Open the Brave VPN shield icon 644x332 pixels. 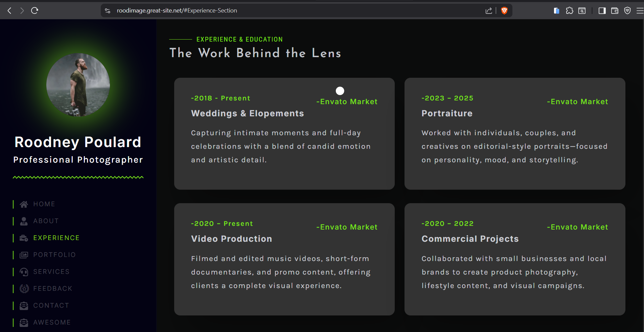coord(627,11)
